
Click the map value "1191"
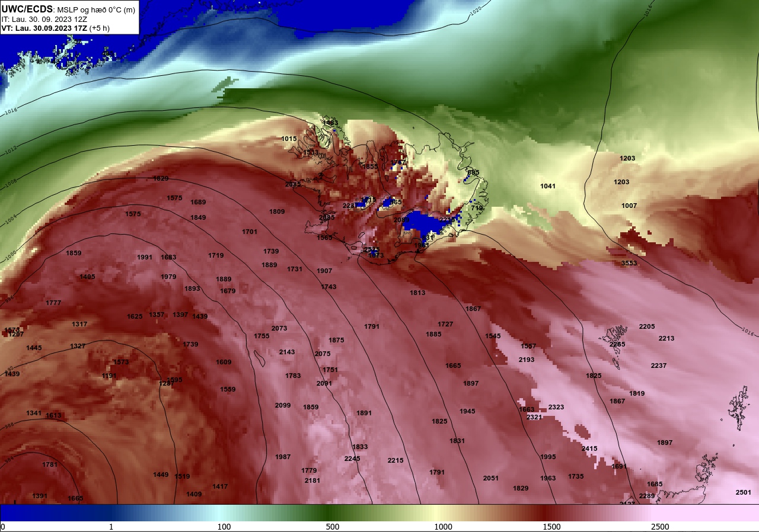coord(109,376)
